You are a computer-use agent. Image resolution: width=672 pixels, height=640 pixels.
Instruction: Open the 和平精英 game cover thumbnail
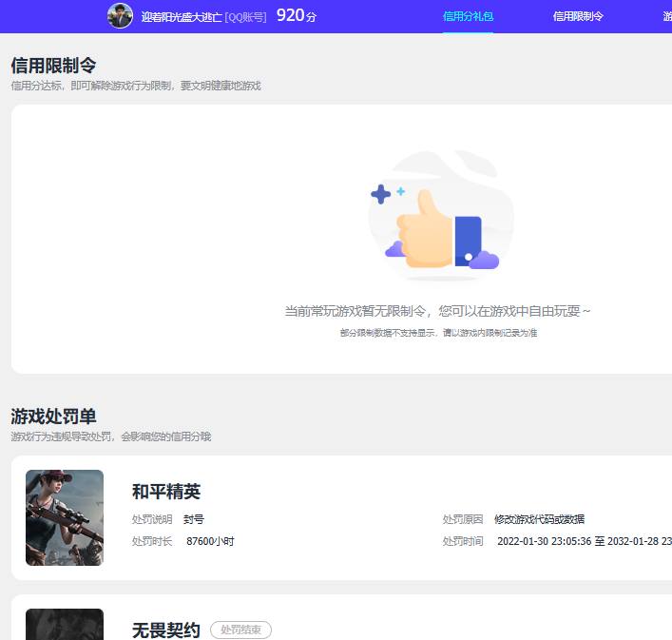pyautogui.click(x=65, y=517)
